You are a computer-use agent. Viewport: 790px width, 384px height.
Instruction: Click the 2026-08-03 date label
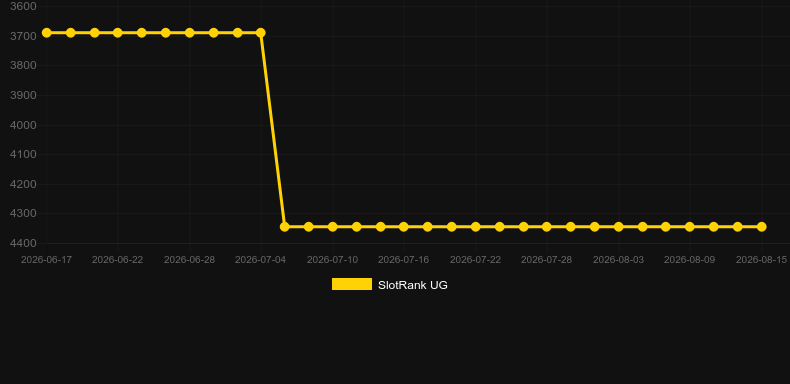[619, 260]
